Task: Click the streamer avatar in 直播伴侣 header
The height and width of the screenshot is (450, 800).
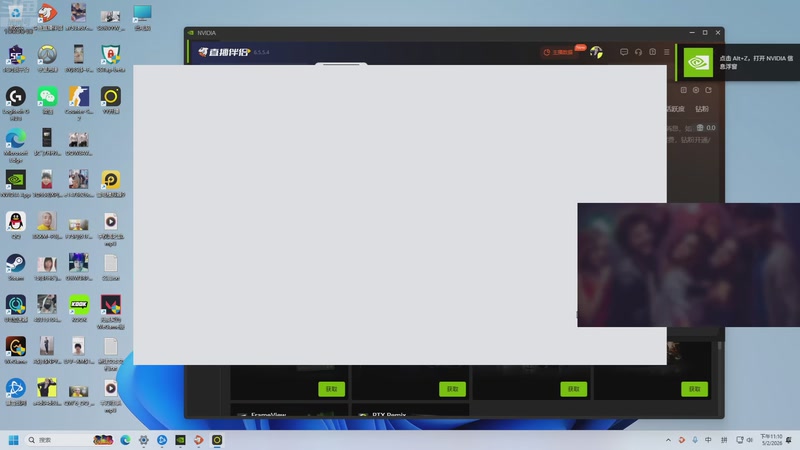Action: point(596,52)
